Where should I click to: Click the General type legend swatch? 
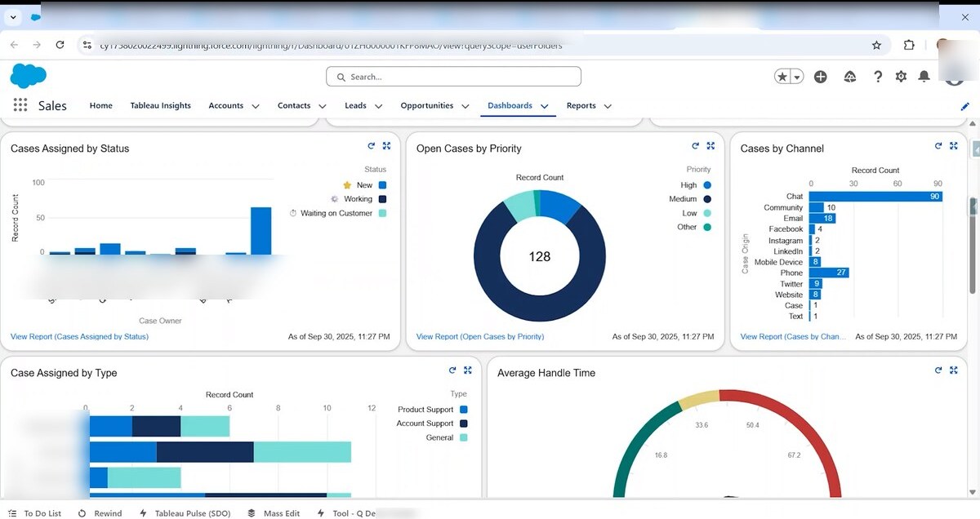coord(464,437)
